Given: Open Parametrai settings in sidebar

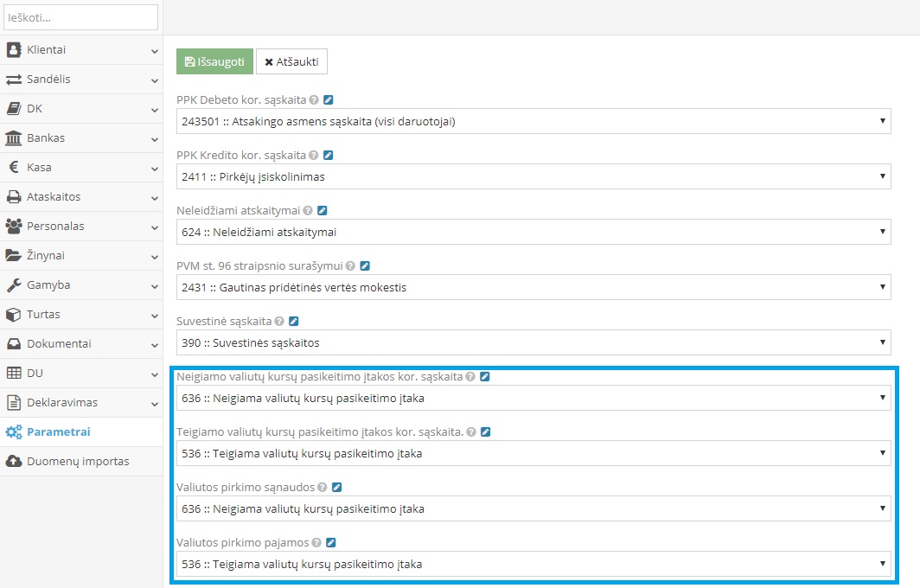Looking at the screenshot, I should [x=58, y=432].
